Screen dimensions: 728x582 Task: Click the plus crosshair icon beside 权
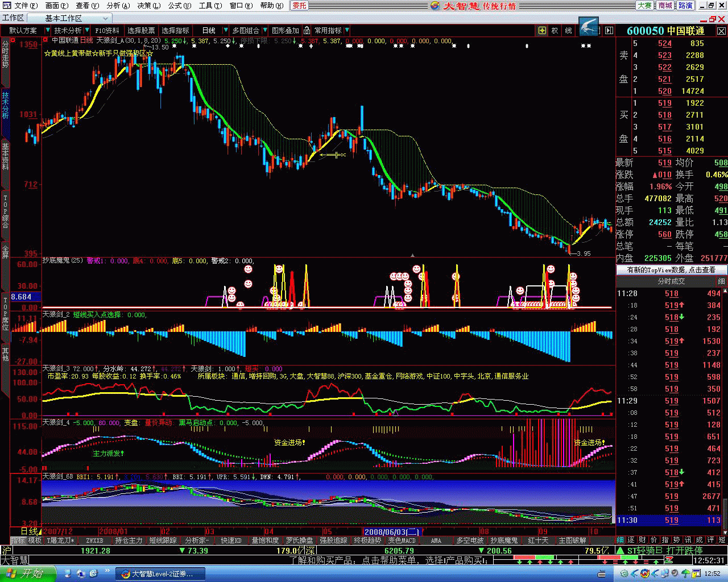[542, 30]
